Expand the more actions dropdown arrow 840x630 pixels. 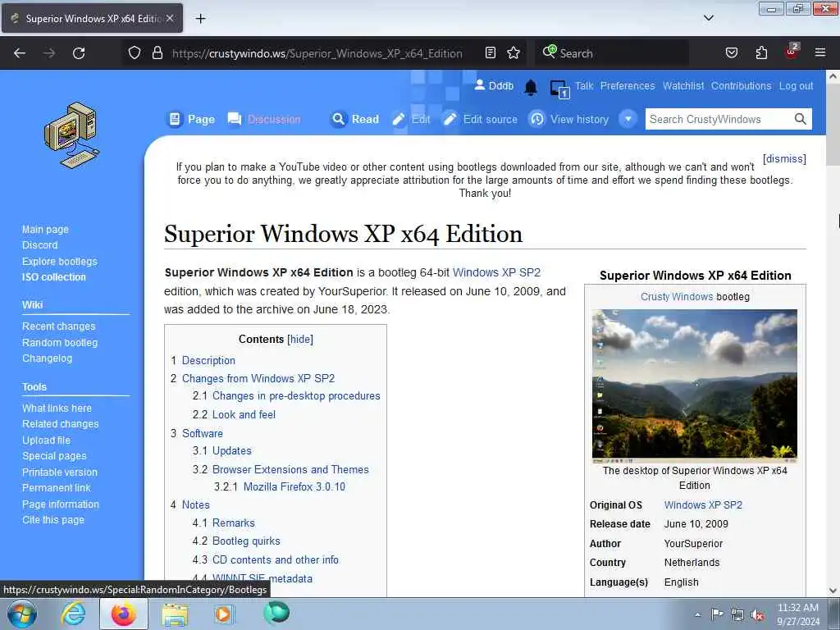[628, 119]
